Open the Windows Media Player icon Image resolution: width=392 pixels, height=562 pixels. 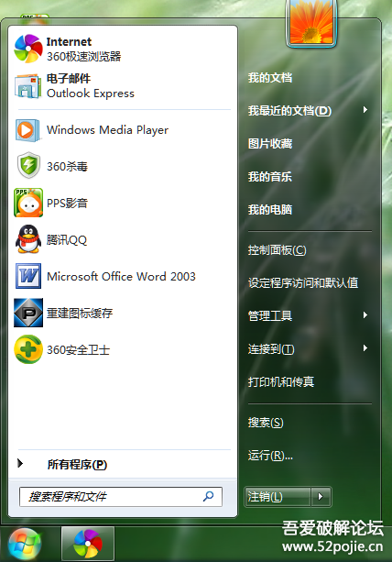pyautogui.click(x=27, y=130)
